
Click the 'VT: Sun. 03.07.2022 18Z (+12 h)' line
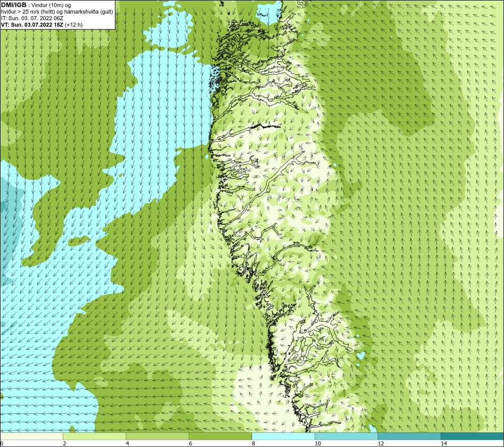point(42,25)
